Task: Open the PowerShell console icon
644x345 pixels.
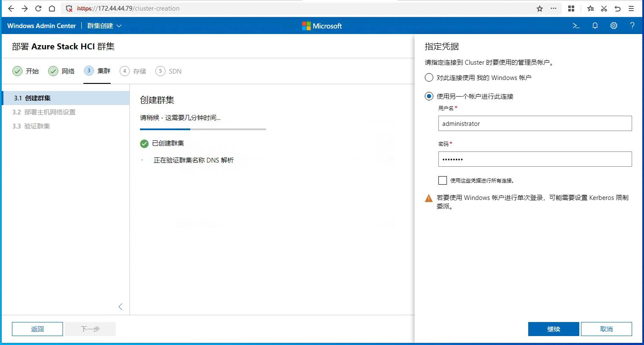Action: [x=576, y=26]
